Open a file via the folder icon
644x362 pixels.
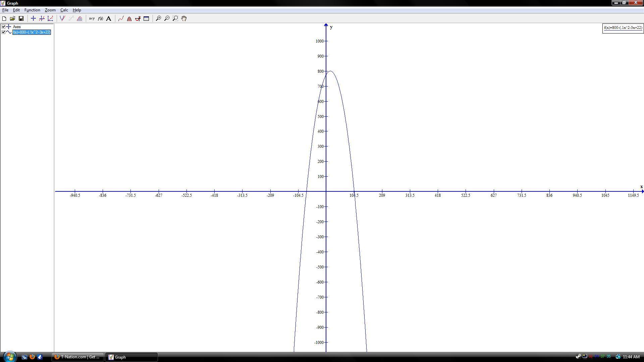pyautogui.click(x=12, y=18)
